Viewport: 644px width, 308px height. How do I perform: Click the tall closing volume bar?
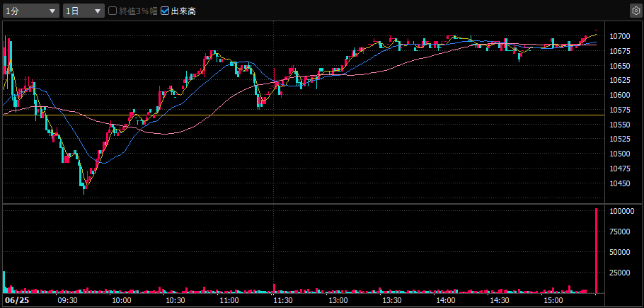pos(596,251)
